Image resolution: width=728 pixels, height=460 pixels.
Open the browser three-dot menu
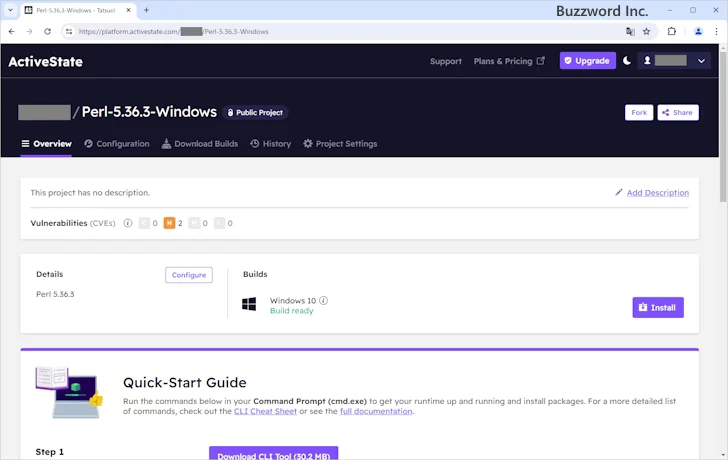tap(716, 32)
